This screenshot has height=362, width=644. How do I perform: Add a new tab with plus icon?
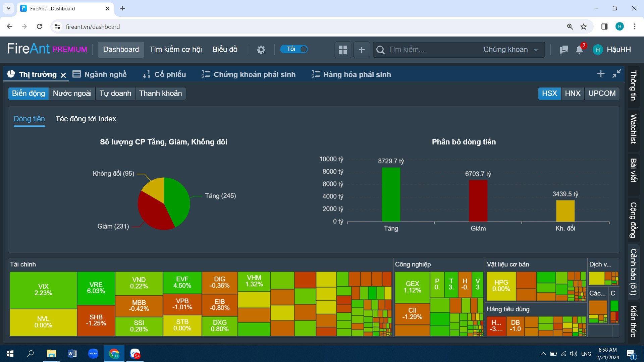pyautogui.click(x=601, y=74)
